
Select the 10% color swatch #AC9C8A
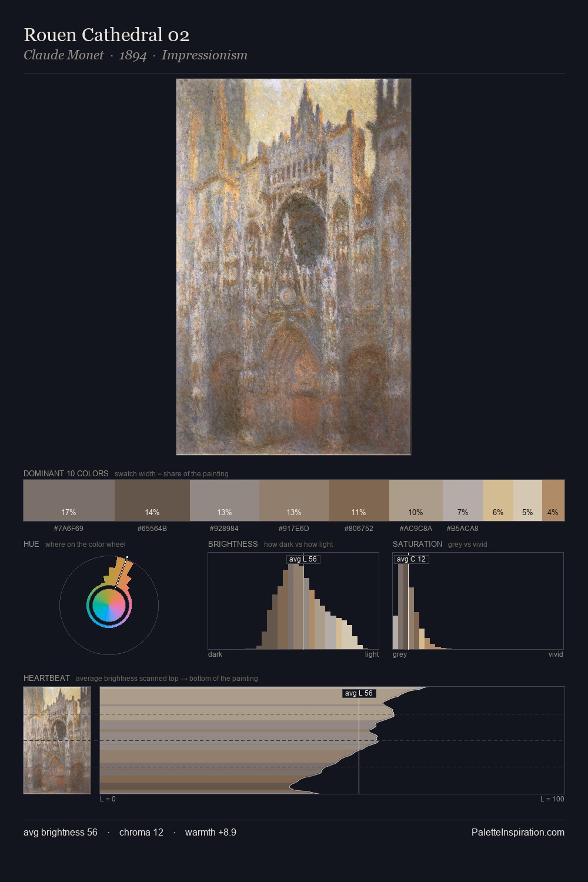(x=416, y=500)
